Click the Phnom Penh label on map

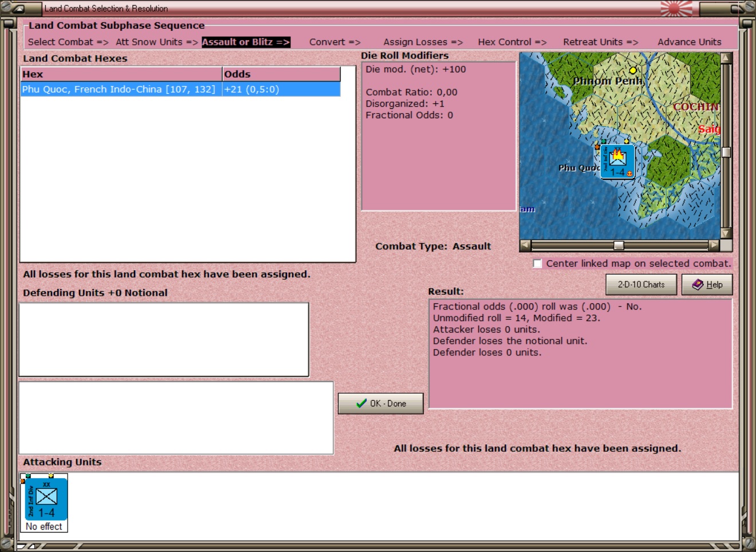(x=608, y=81)
